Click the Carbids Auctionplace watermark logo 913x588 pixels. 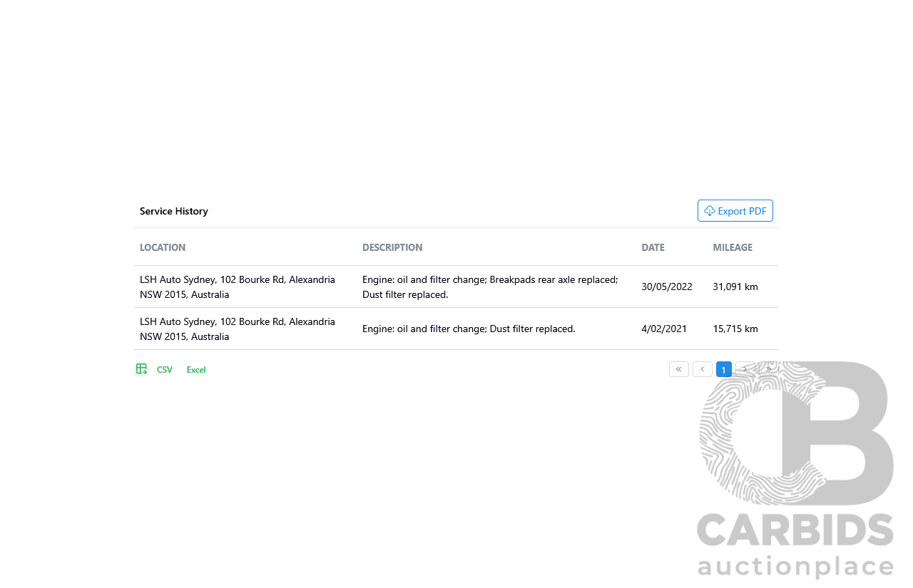coord(795,470)
